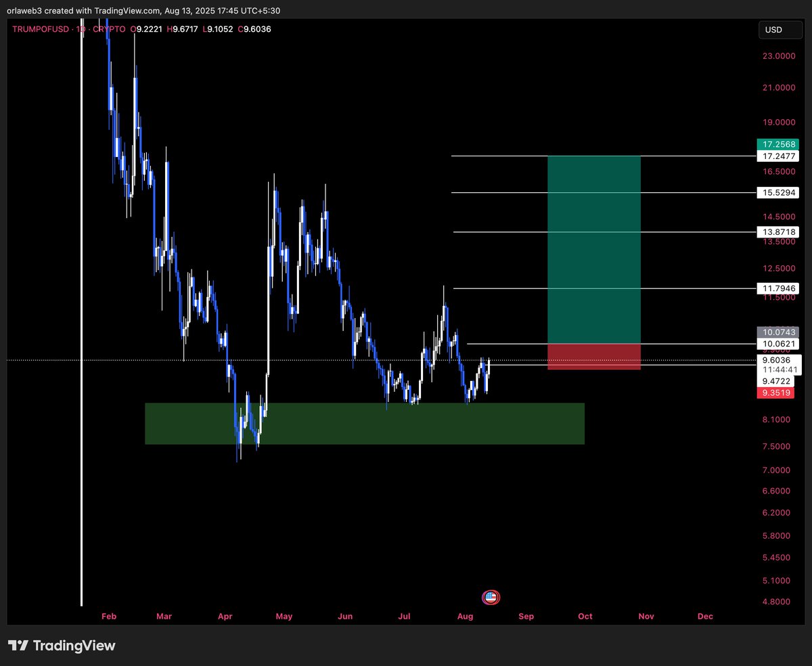This screenshot has height=666, width=812.
Task: Click the 1D timeframe indicator
Action: [x=81, y=29]
